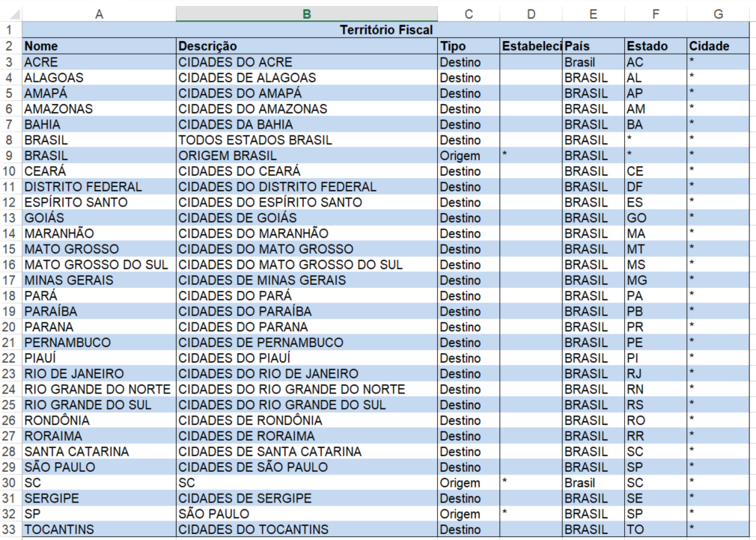Select column A header
The height and width of the screenshot is (540, 756).
click(x=99, y=14)
